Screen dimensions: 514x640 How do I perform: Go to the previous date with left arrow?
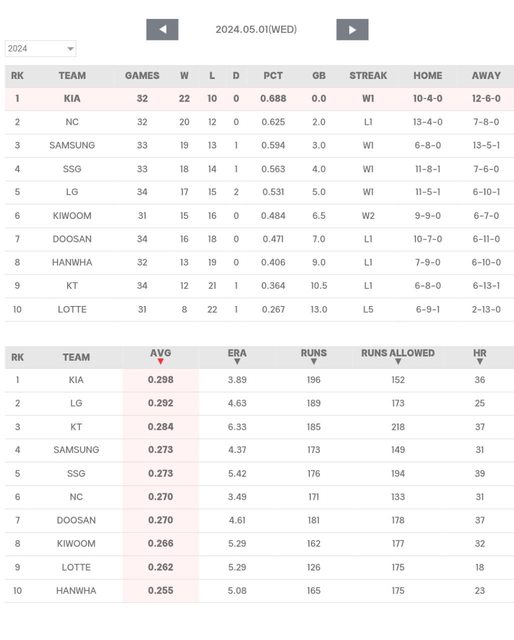click(162, 29)
